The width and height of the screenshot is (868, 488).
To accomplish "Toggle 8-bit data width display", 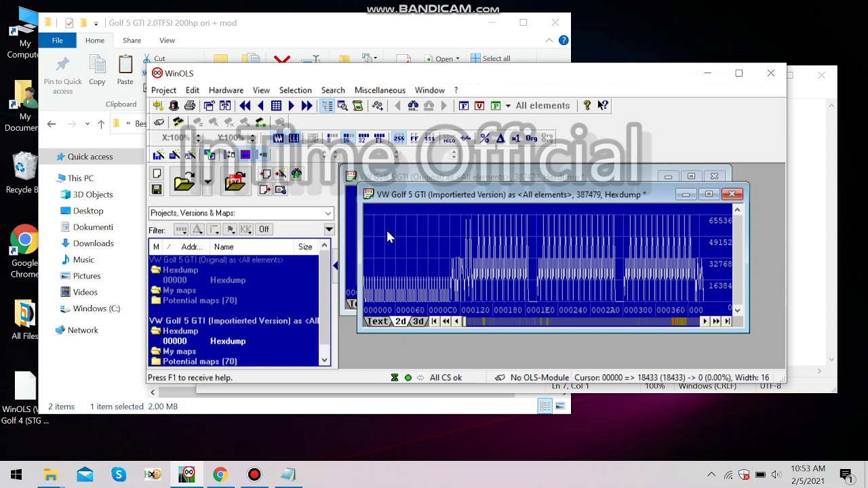I will click(x=332, y=138).
